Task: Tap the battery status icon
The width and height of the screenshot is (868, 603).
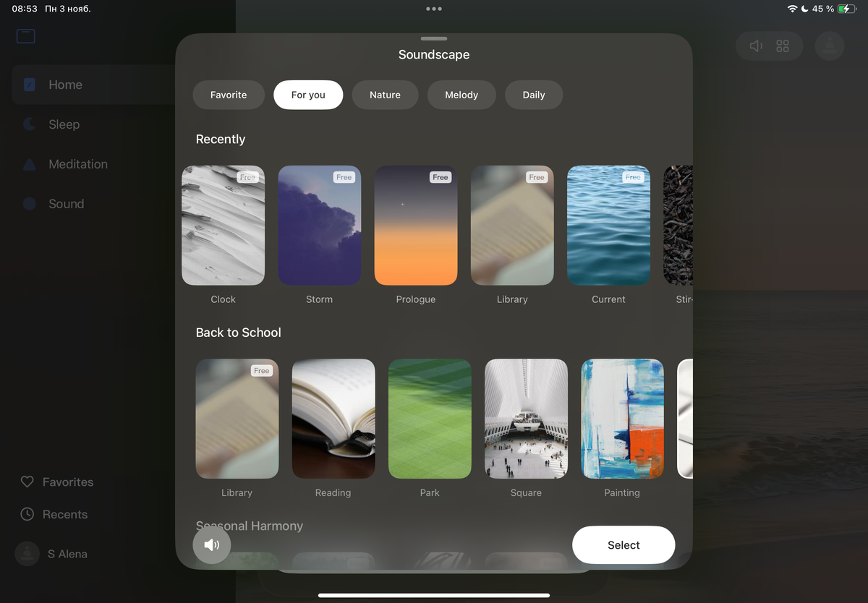Action: (x=847, y=9)
